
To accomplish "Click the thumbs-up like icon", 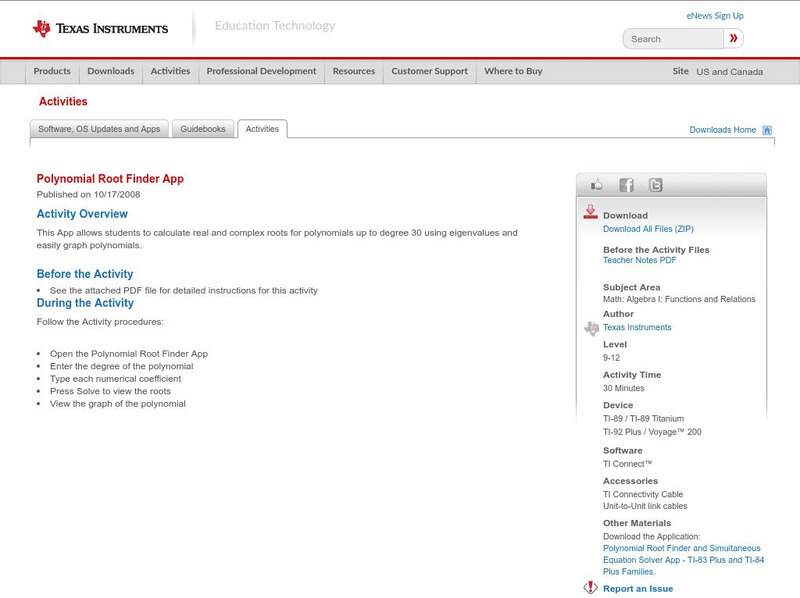I will [597, 185].
